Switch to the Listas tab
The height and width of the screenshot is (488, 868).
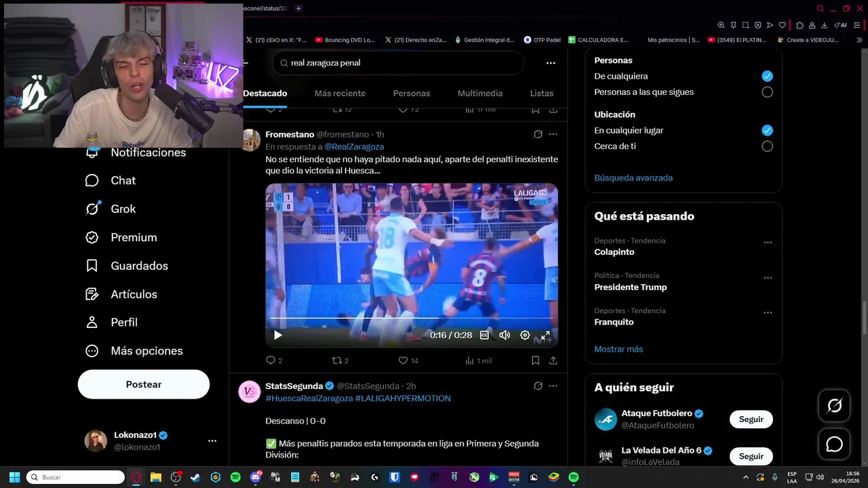[542, 93]
